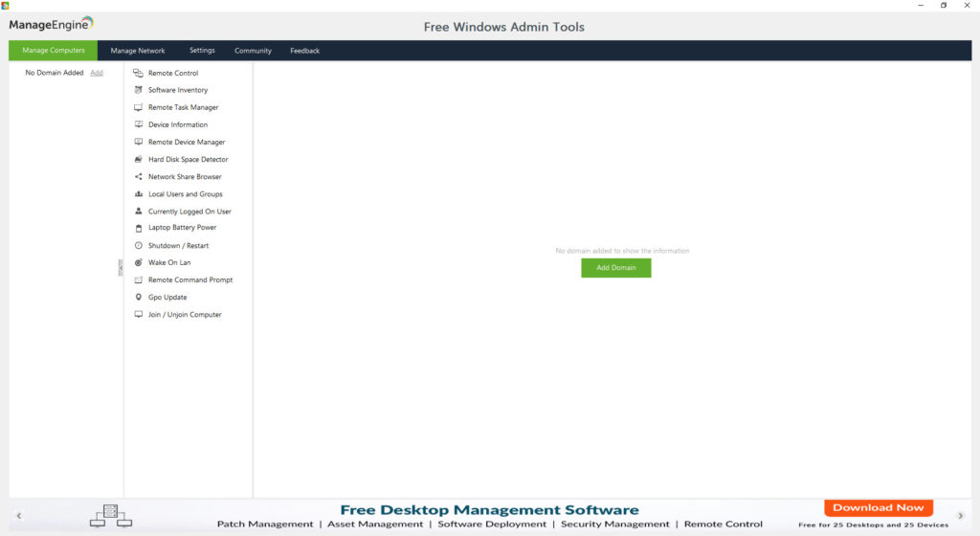Click the Device Information icon

(x=138, y=124)
